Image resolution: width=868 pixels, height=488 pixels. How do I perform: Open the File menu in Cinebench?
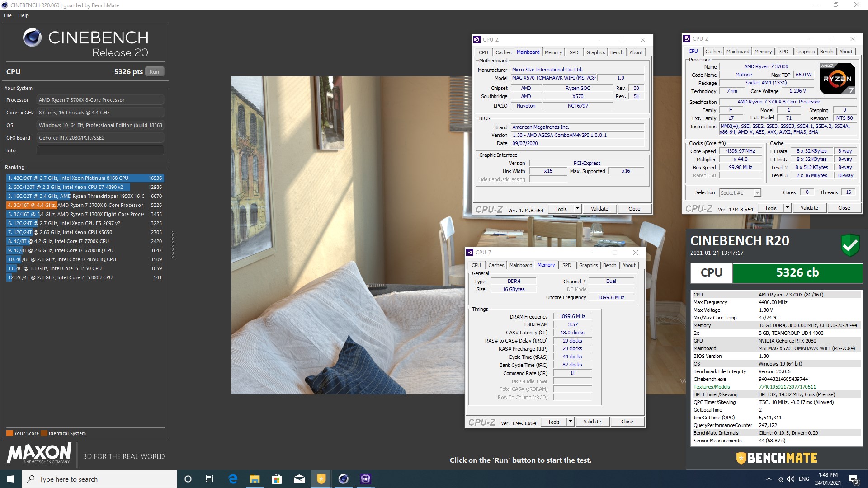[8, 15]
